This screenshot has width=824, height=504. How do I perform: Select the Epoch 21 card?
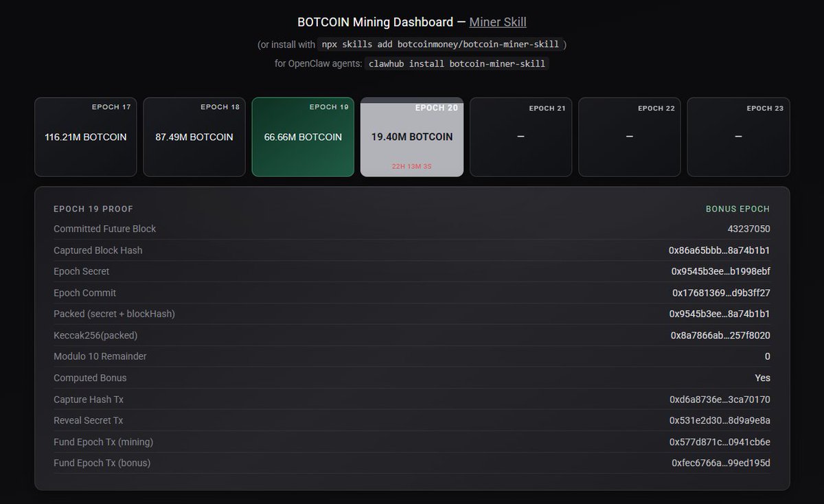520,137
